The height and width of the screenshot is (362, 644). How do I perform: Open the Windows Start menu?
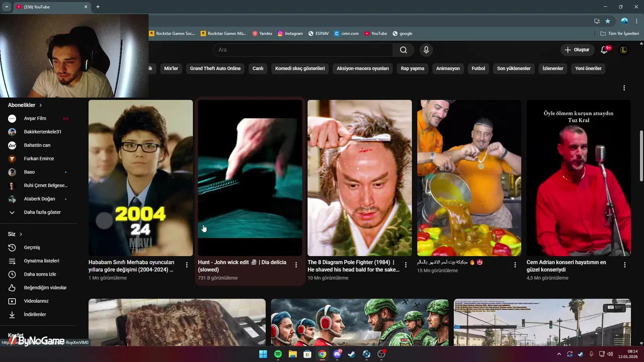263,354
